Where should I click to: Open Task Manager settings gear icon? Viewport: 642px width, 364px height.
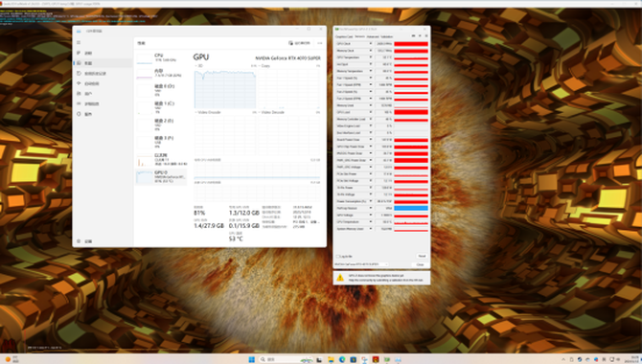(79, 241)
